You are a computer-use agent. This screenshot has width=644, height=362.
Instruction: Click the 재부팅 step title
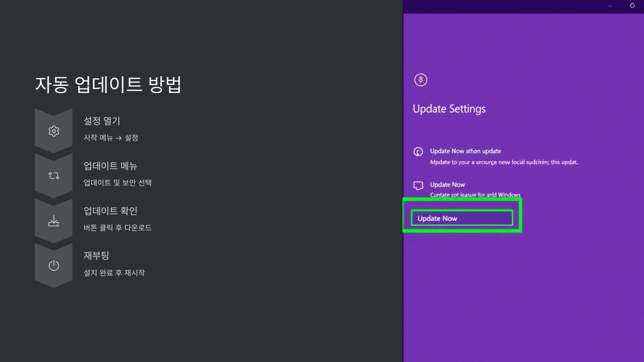pos(96,256)
